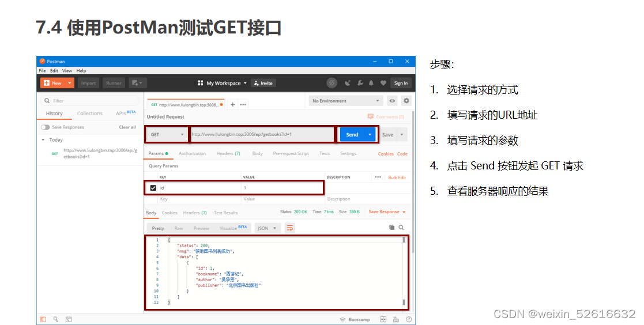Open the satellite capture requests icon

(x=348, y=83)
